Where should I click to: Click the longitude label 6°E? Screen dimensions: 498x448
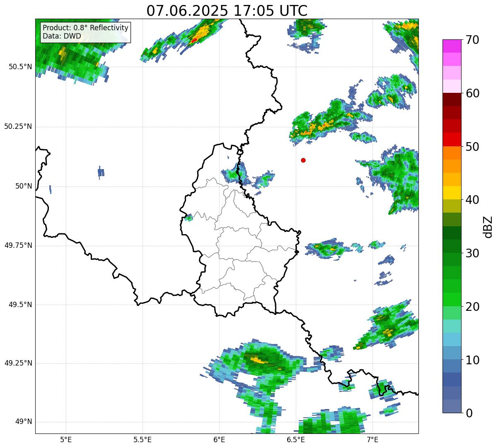[x=219, y=440]
